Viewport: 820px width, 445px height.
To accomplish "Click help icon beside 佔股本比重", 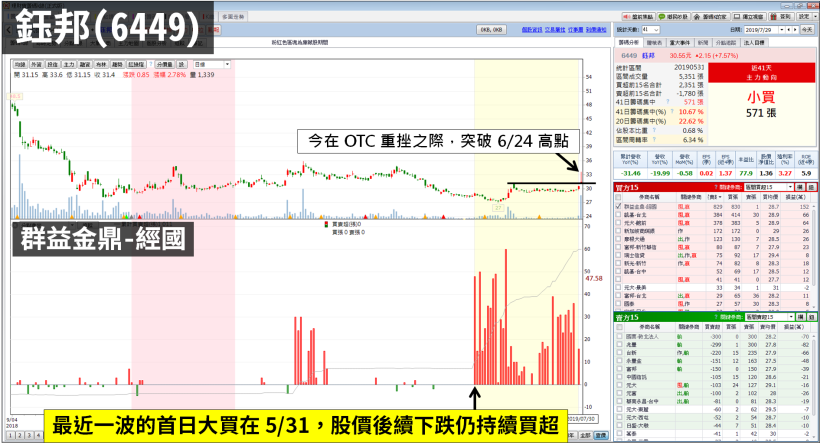I will point(654,130).
